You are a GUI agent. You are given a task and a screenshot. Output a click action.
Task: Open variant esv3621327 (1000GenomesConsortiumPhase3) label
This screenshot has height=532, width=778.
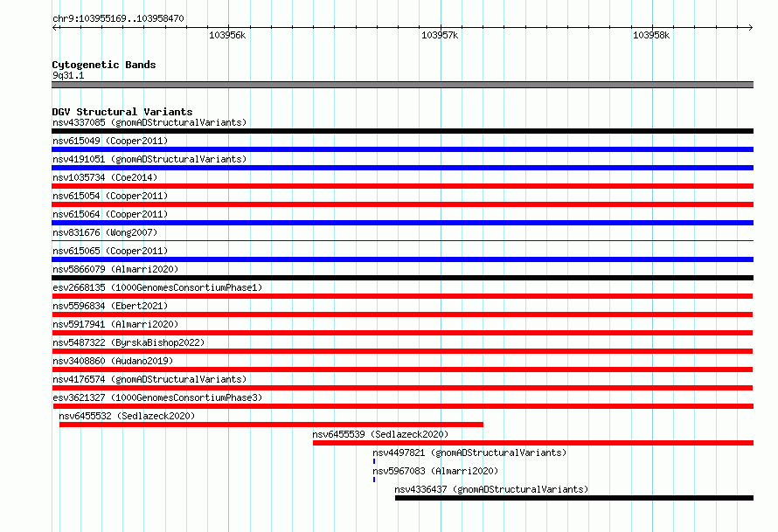[157, 397]
